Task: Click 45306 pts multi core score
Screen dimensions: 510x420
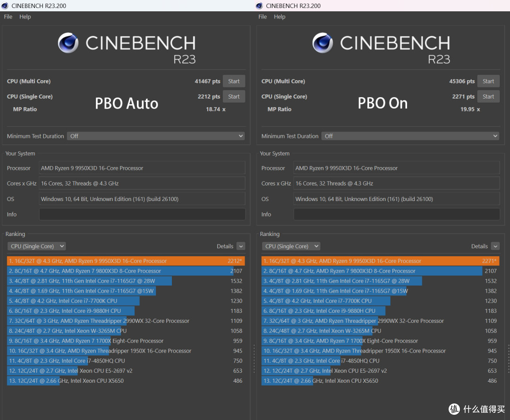Action: [461, 81]
